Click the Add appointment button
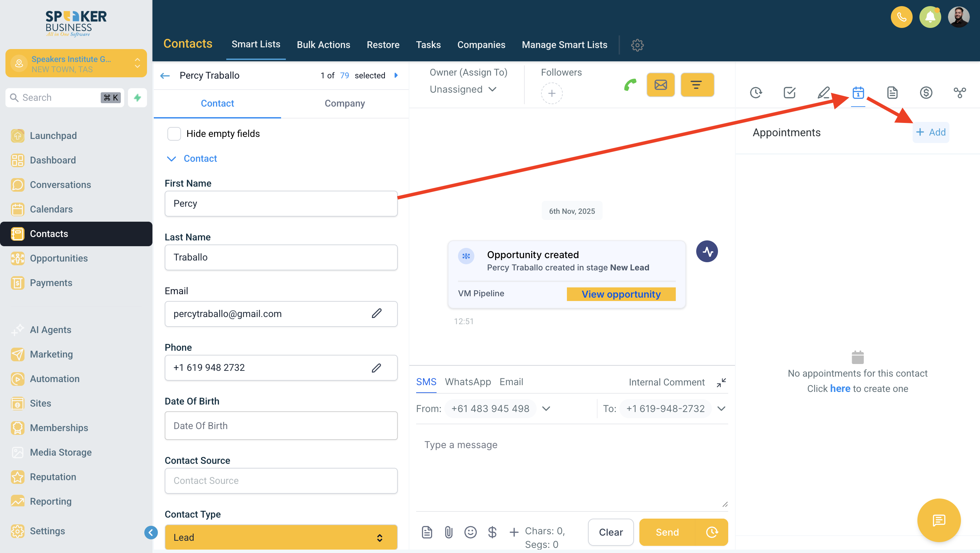Image resolution: width=980 pixels, height=553 pixels. [931, 132]
